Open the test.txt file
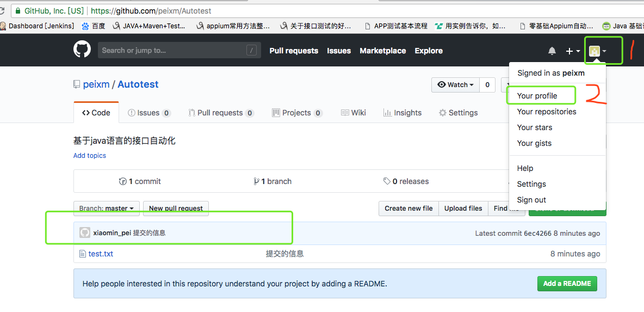 [101, 254]
